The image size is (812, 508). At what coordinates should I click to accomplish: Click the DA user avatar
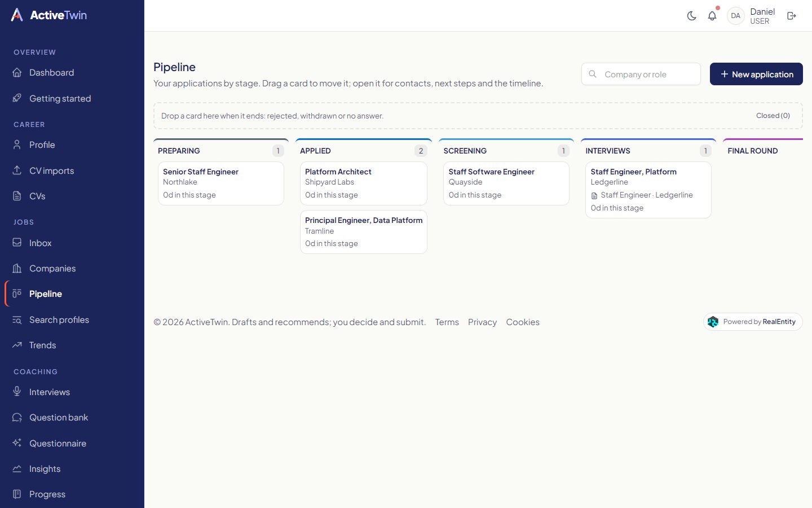736,16
